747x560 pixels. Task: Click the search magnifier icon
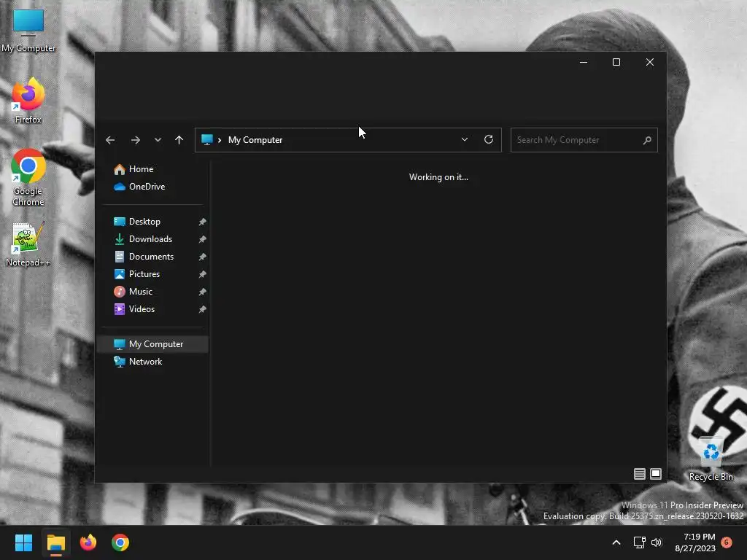coord(647,140)
